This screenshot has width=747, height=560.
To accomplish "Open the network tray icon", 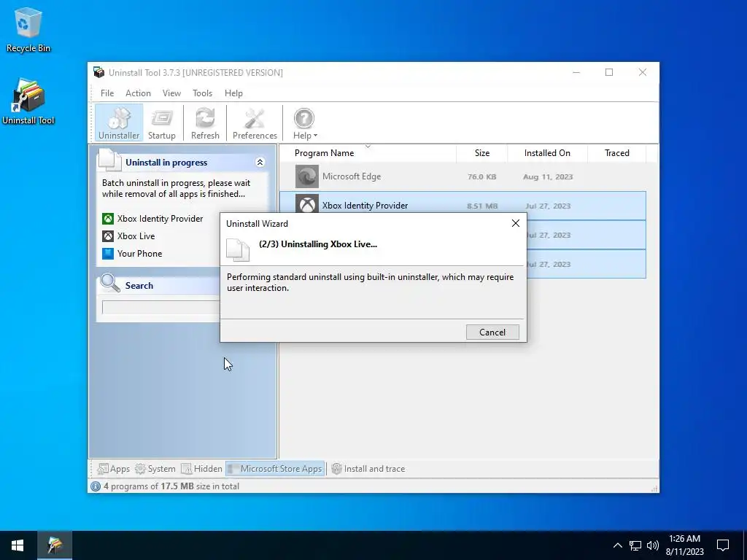I will click(635, 545).
